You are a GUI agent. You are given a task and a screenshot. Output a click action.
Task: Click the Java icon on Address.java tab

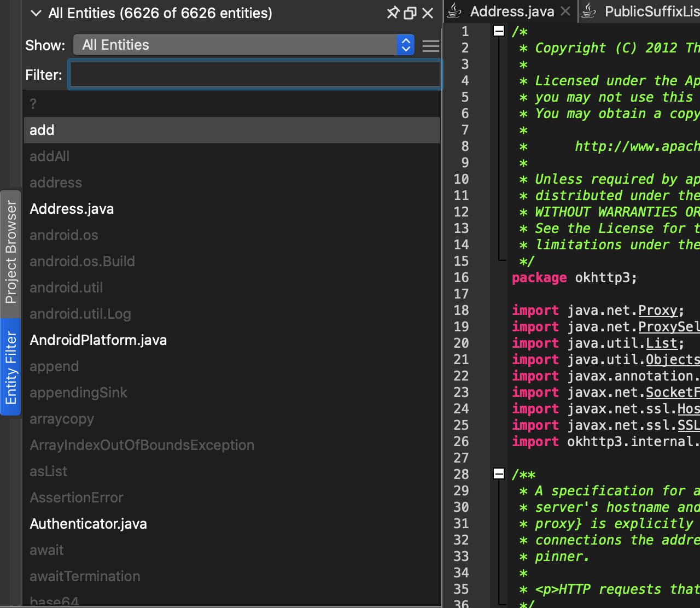point(454,11)
